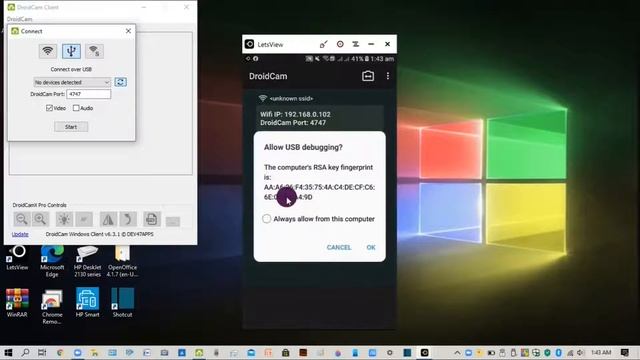Image resolution: width=640 pixels, height=360 pixels.
Task: Refresh the USB device list
Action: pyautogui.click(x=120, y=82)
